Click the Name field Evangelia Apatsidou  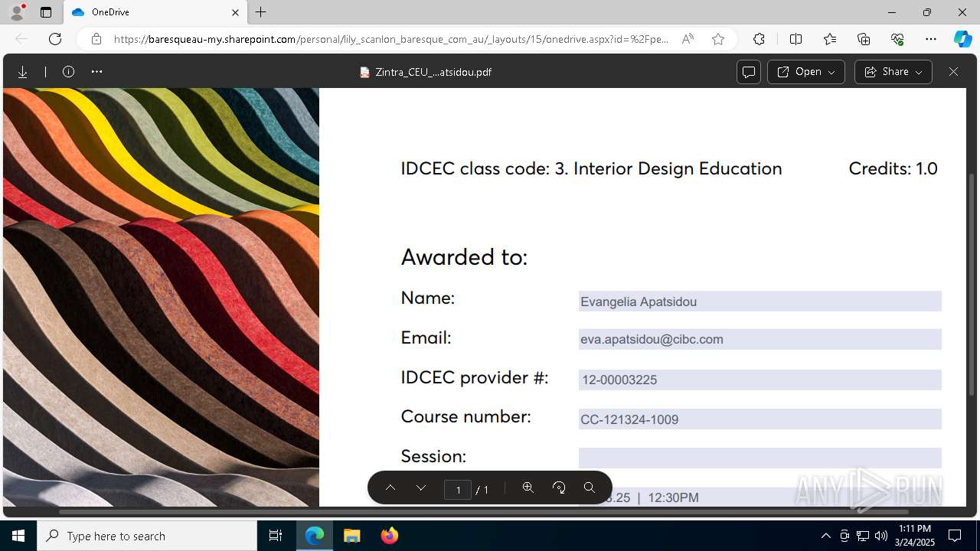click(x=759, y=302)
